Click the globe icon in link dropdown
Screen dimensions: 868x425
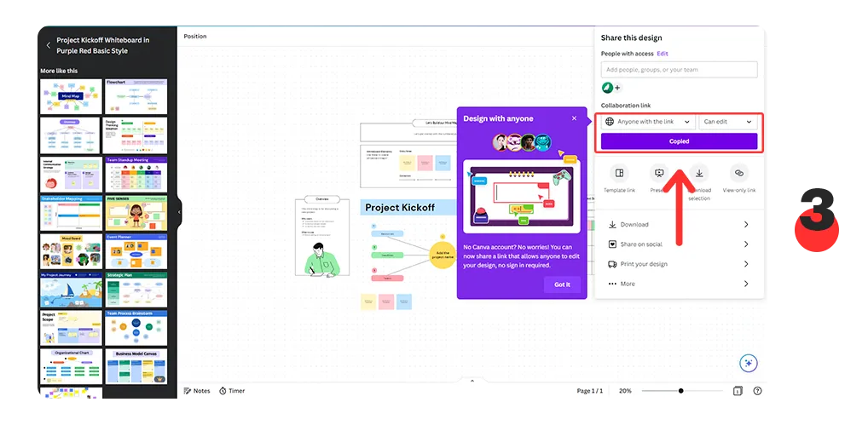(x=610, y=122)
